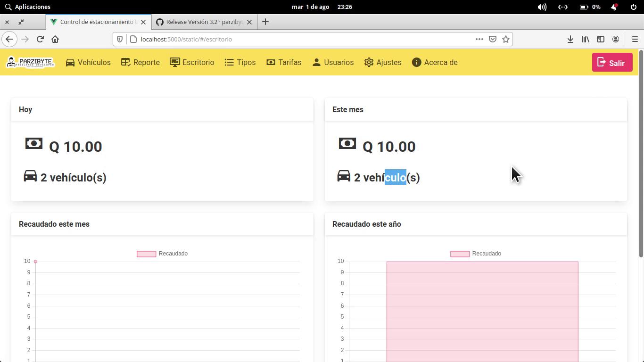Toggle Recaudado legend in monthly chart
644x362 pixels.
tap(163, 254)
